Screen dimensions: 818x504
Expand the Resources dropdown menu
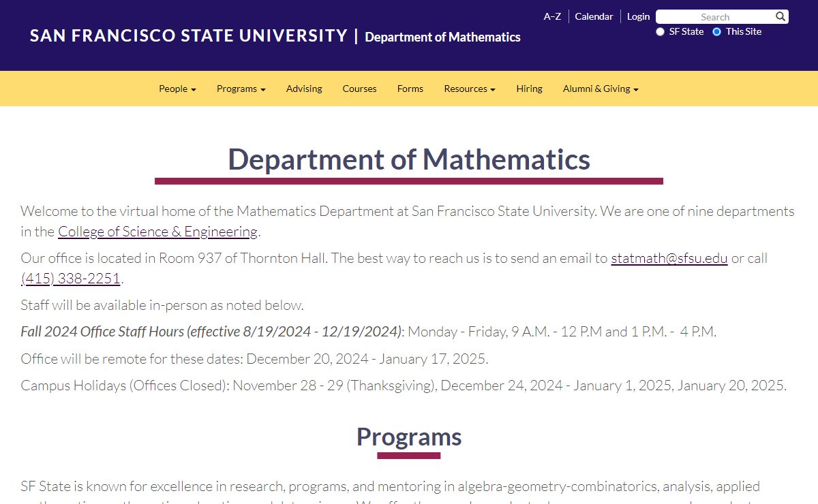[469, 89]
